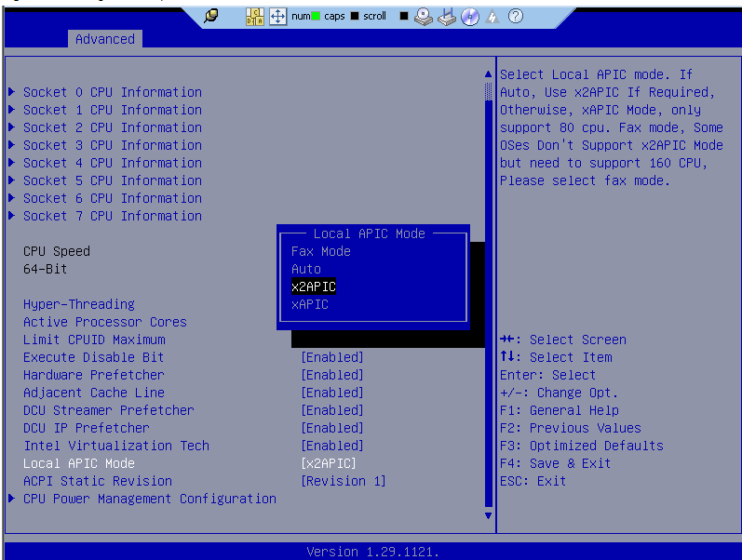
Task: Click the scrollbar up arrow
Action: click(489, 74)
